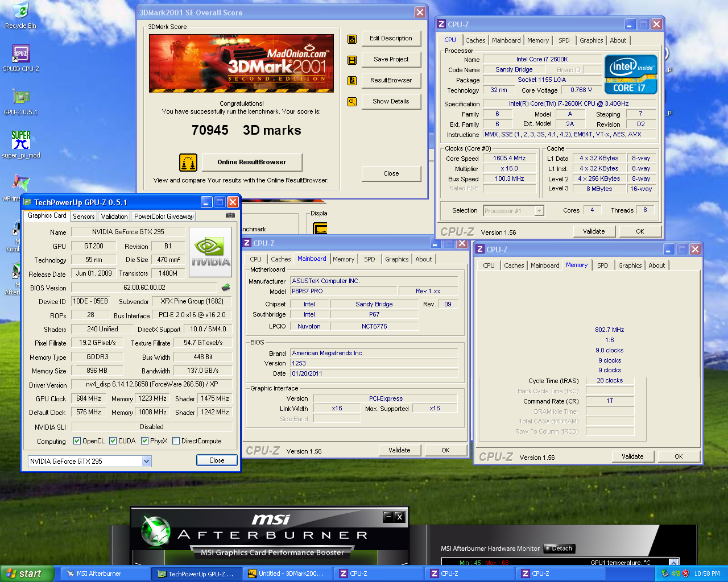This screenshot has height=582, width=728.
Task: Click the Edit Description button
Action: pyautogui.click(x=391, y=39)
